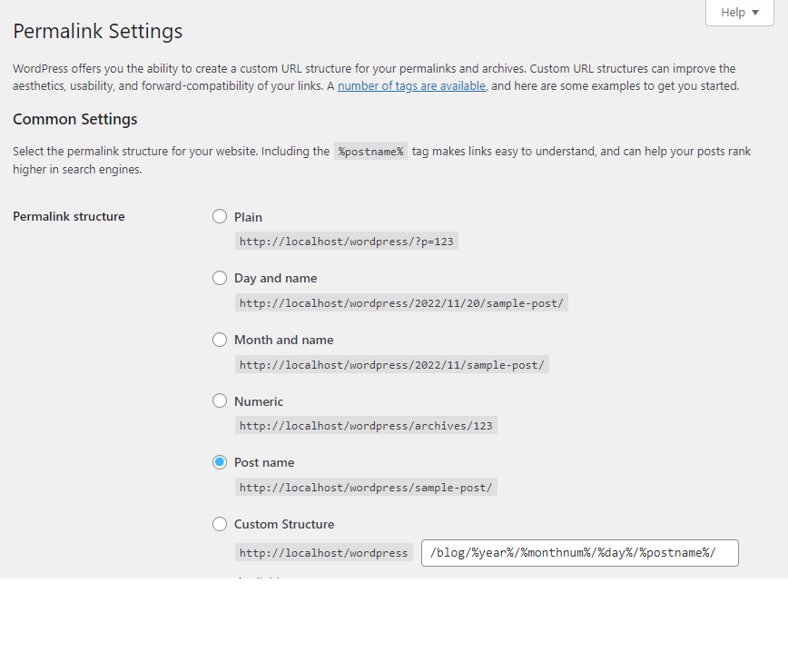This screenshot has width=788, height=672.
Task: Click the selected Post name radio button
Action: (x=220, y=462)
